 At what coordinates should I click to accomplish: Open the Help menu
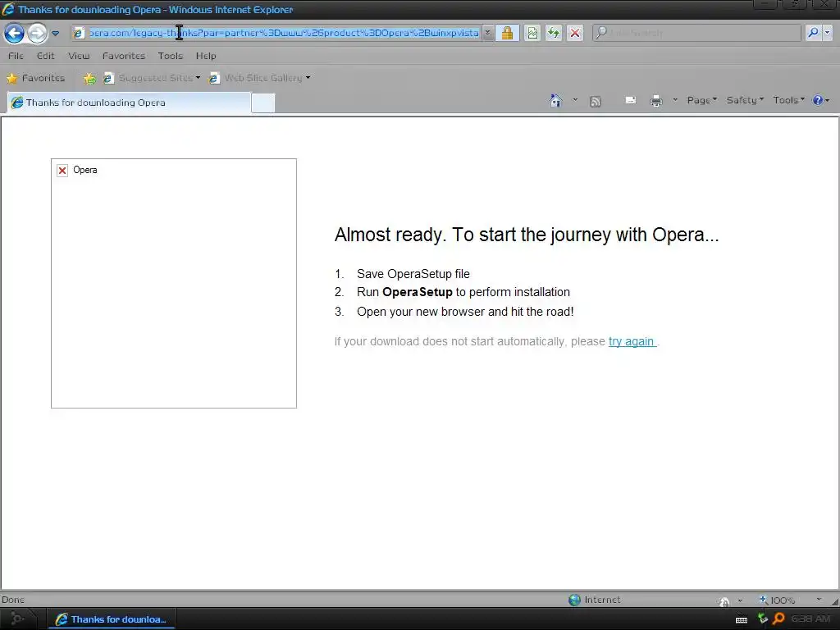click(206, 56)
